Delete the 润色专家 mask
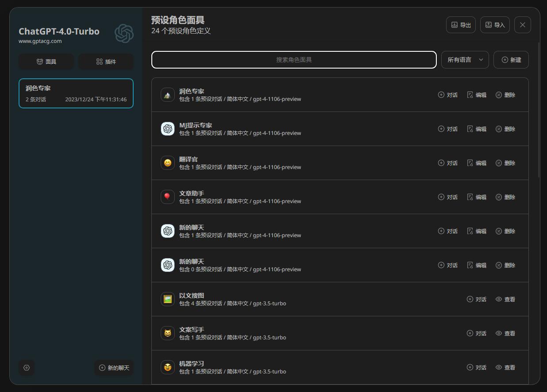Screen dimensions: 547x392 click(505, 95)
